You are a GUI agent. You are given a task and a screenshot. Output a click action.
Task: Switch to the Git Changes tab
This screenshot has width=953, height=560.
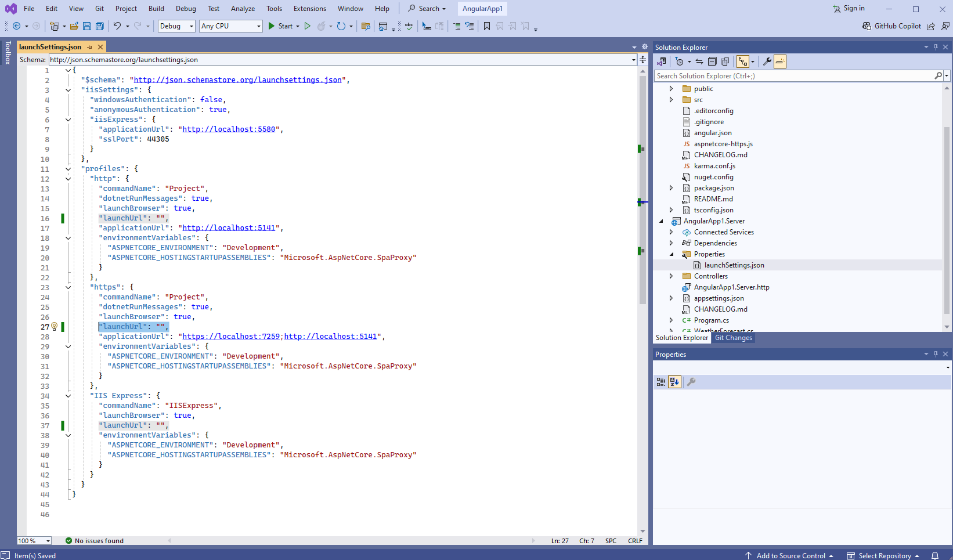733,338
